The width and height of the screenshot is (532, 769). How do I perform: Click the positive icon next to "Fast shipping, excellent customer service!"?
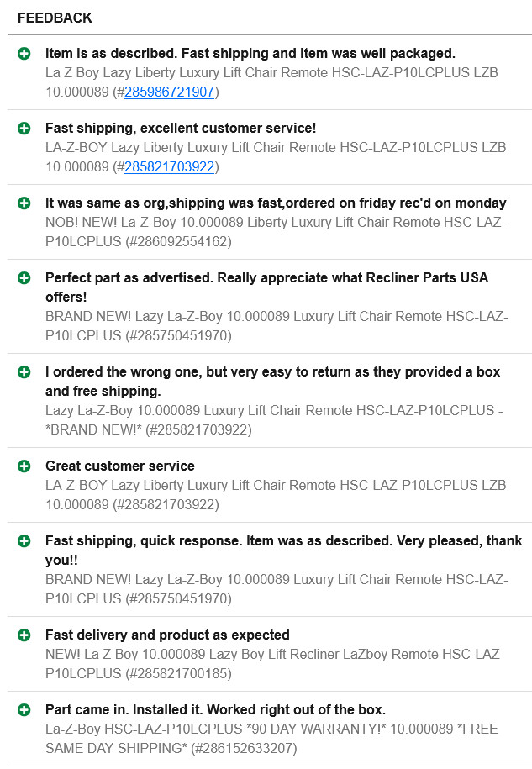pos(24,129)
